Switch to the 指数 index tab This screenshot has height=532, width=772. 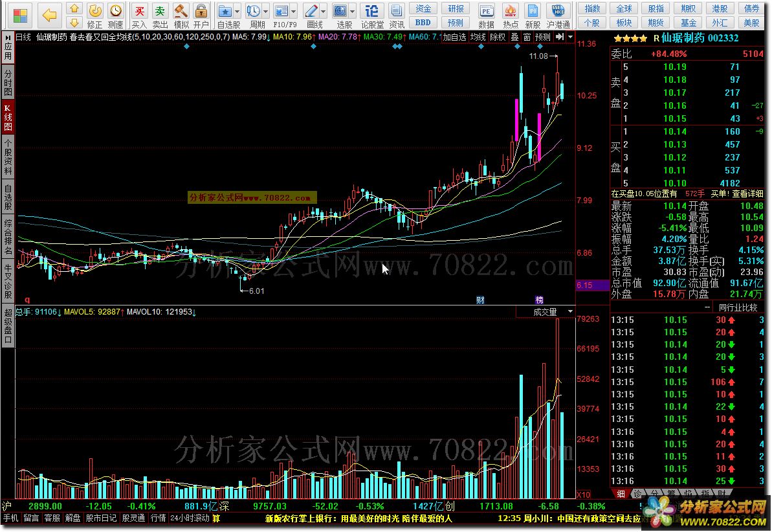(x=592, y=9)
